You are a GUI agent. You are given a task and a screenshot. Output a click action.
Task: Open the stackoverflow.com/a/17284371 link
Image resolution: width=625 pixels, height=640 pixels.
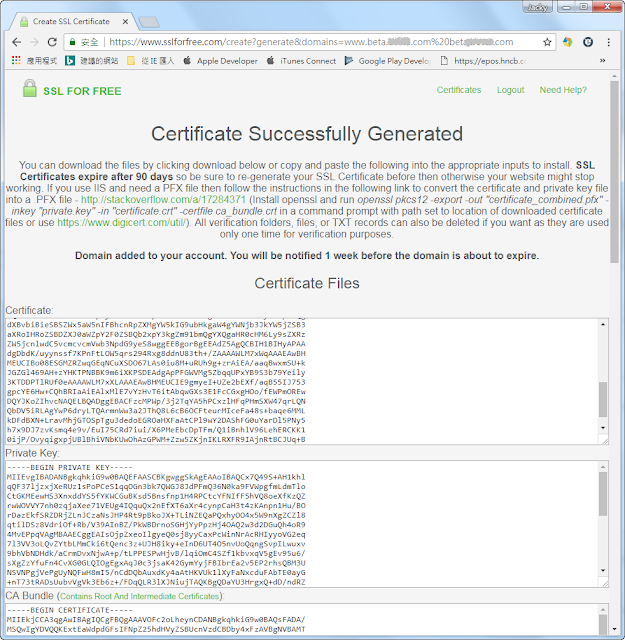[163, 200]
